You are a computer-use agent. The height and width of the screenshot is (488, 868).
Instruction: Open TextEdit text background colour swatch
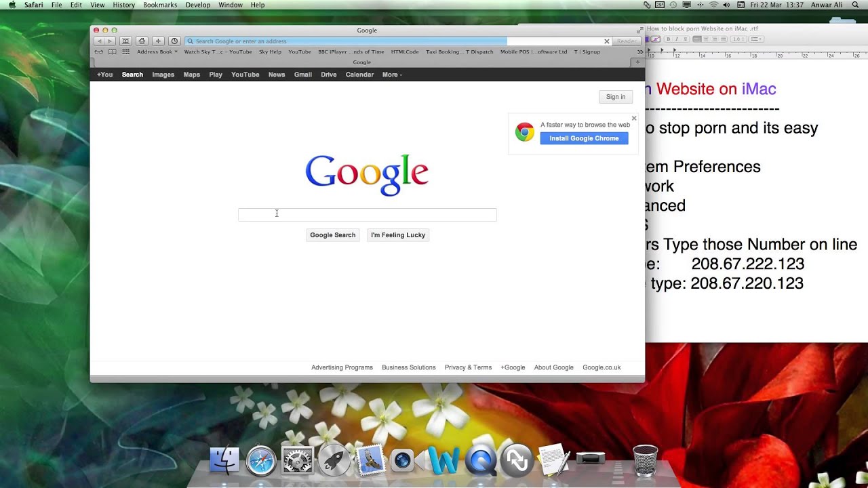(x=656, y=39)
